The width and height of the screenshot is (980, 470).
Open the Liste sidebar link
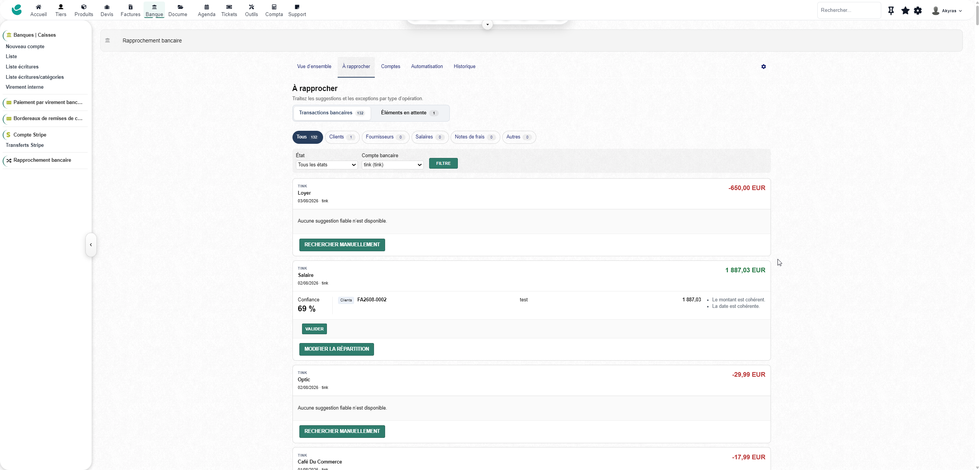click(x=11, y=57)
